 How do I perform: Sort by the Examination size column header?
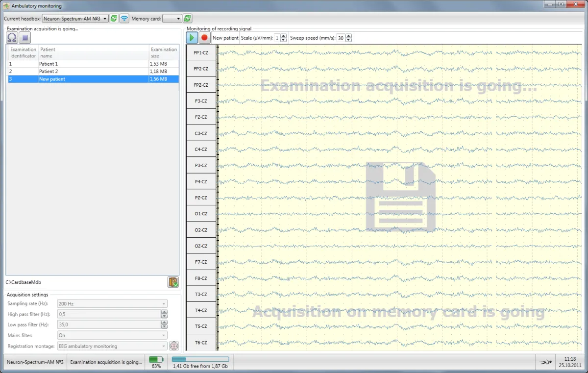pyautogui.click(x=164, y=52)
